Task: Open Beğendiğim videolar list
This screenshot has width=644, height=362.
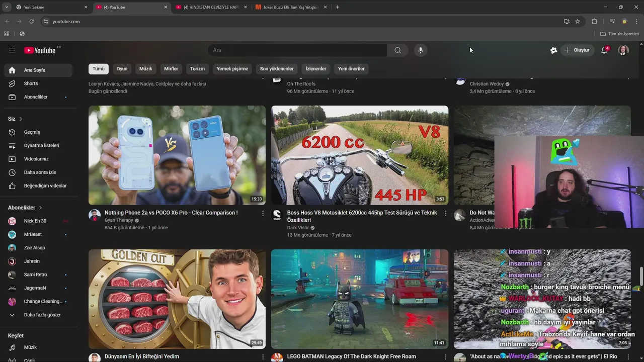Action: (38, 186)
